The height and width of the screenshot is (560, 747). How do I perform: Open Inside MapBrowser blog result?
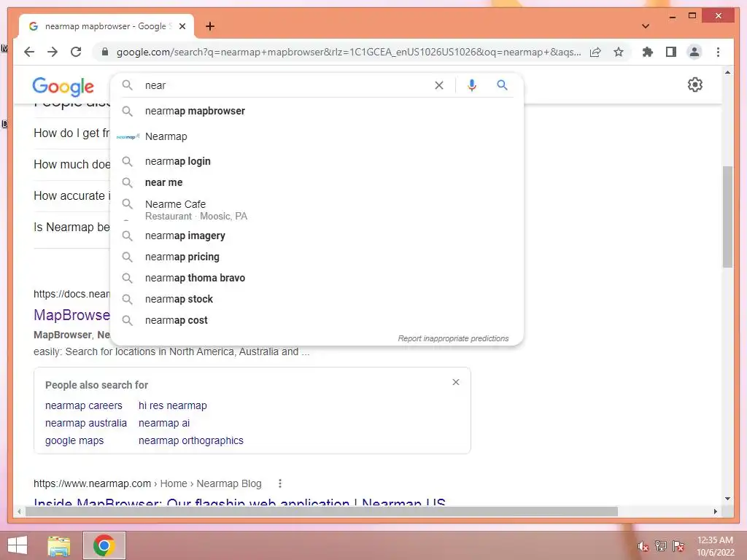click(239, 502)
